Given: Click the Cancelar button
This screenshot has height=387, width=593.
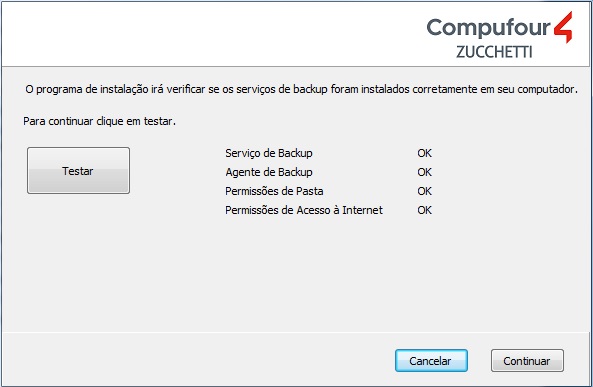Looking at the screenshot, I should pyautogui.click(x=431, y=361).
